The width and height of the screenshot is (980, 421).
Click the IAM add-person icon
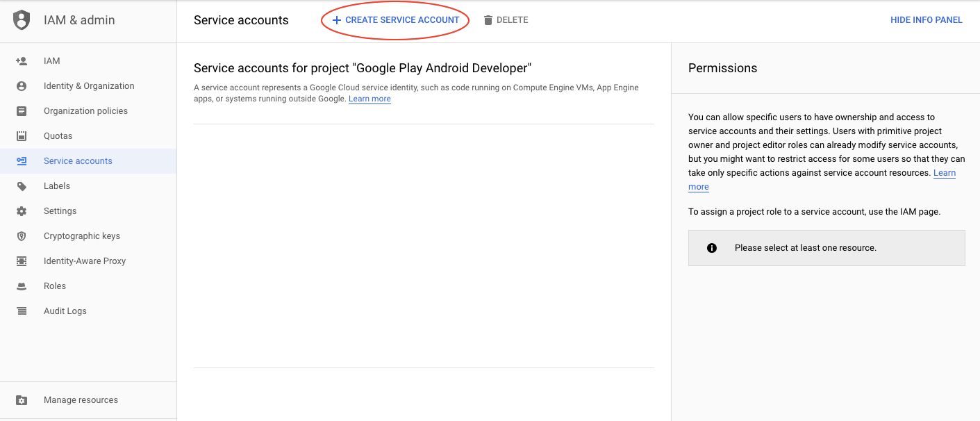tap(22, 61)
